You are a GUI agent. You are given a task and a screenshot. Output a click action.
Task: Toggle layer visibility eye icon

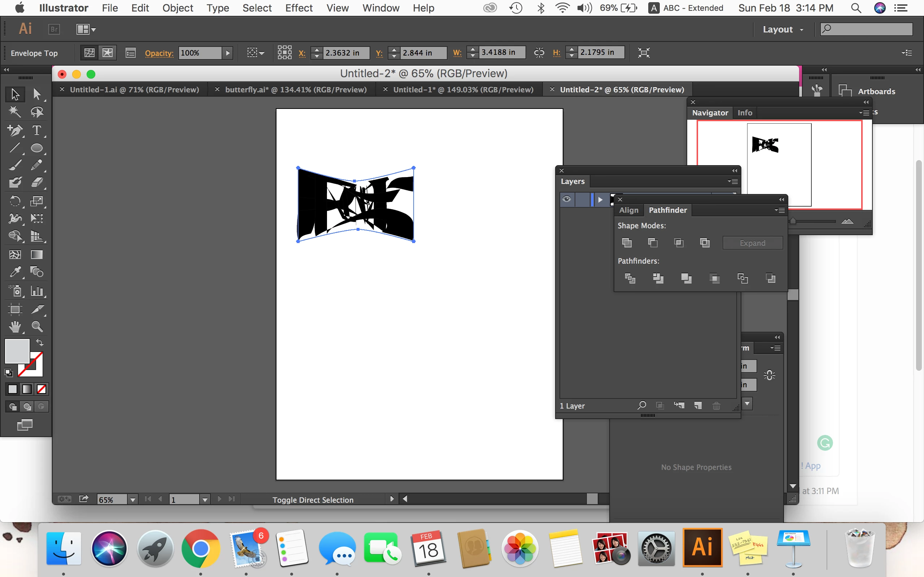[567, 199]
